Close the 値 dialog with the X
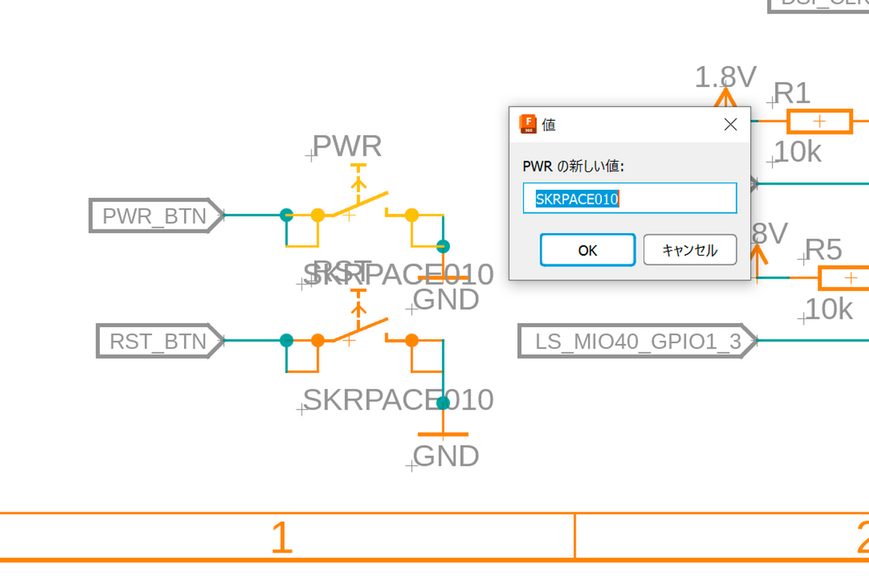869x588 pixels. 730,124
